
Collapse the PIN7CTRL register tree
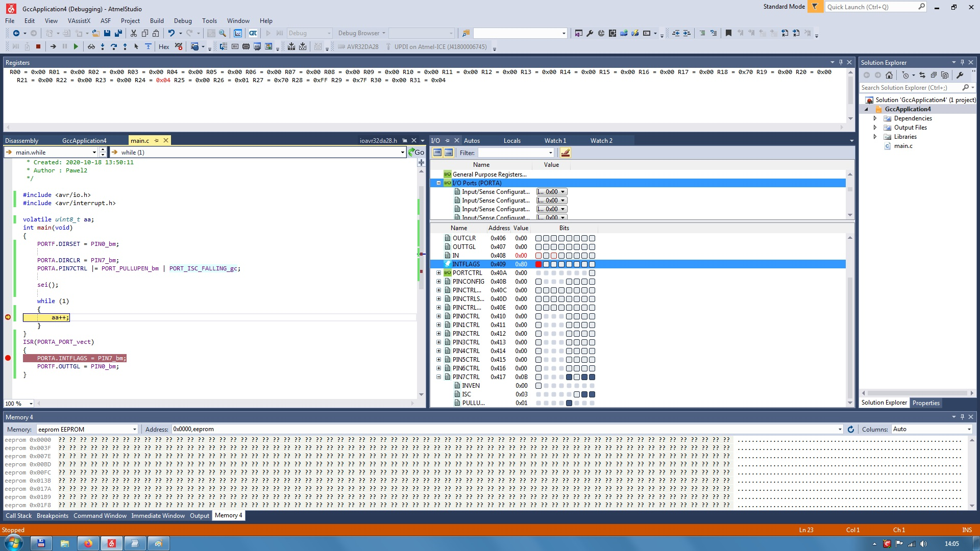pyautogui.click(x=438, y=377)
